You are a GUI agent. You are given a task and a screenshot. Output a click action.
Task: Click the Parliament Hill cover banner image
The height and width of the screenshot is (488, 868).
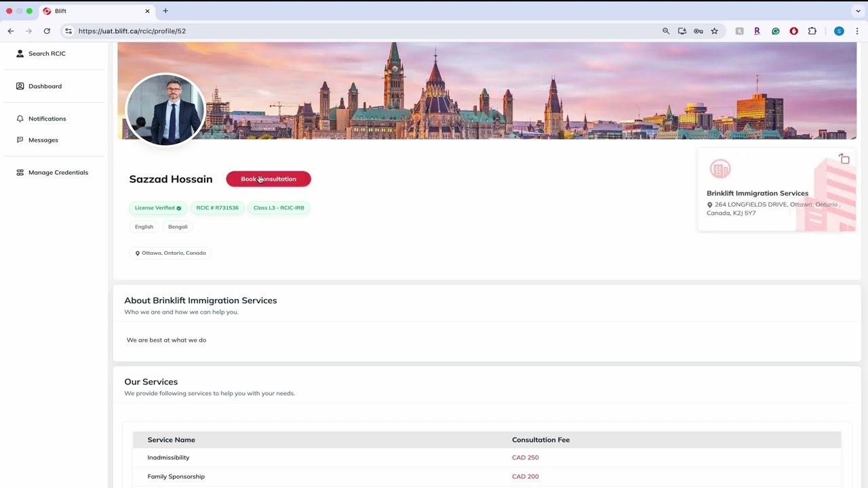point(487,91)
